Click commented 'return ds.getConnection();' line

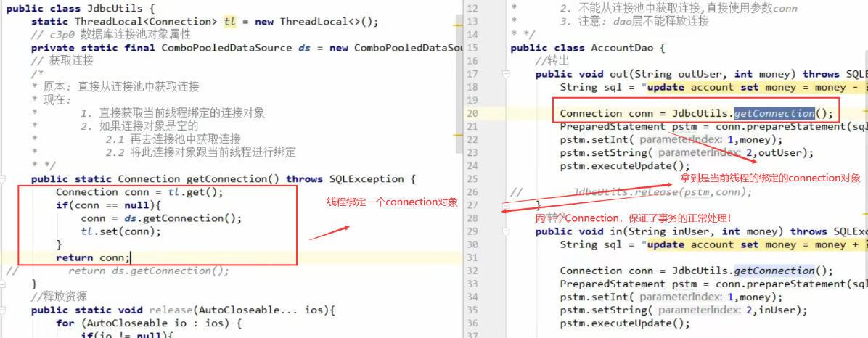(x=148, y=271)
